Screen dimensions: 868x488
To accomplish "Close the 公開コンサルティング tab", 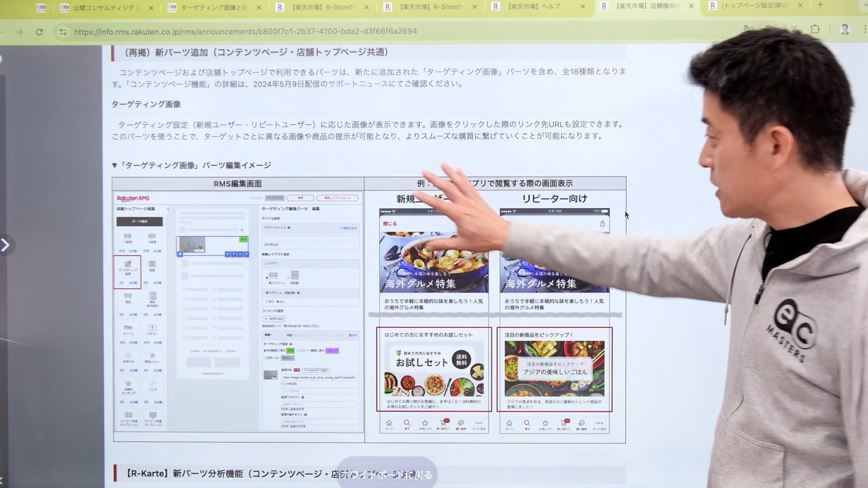I will tap(151, 8).
